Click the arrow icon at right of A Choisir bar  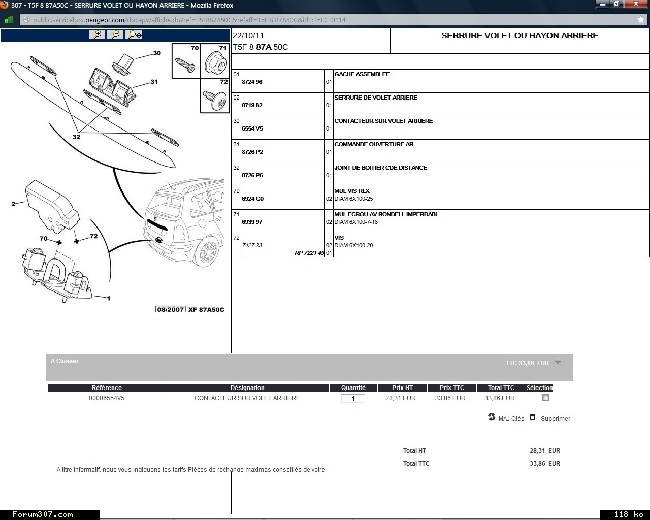pyautogui.click(x=558, y=362)
